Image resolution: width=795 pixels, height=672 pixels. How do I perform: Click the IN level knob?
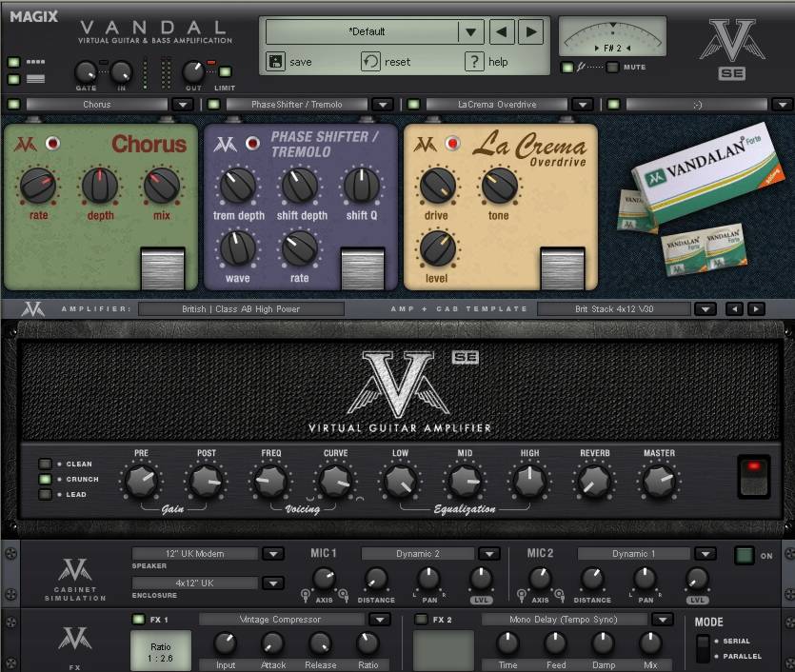point(121,72)
